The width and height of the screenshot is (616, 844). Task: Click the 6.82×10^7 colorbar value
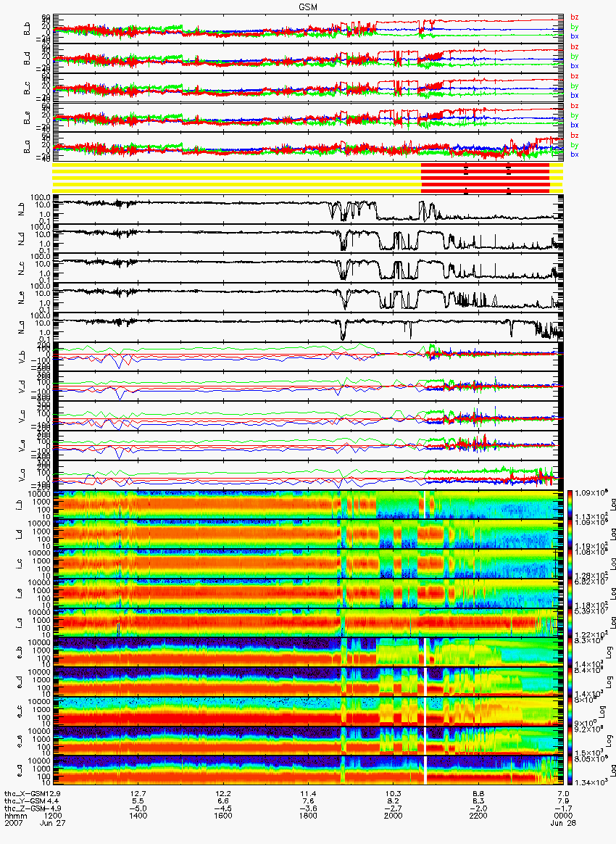pyautogui.click(x=590, y=582)
